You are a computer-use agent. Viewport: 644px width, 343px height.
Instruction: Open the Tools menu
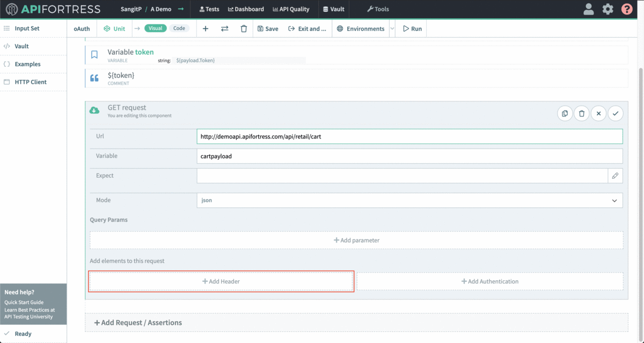tap(378, 9)
